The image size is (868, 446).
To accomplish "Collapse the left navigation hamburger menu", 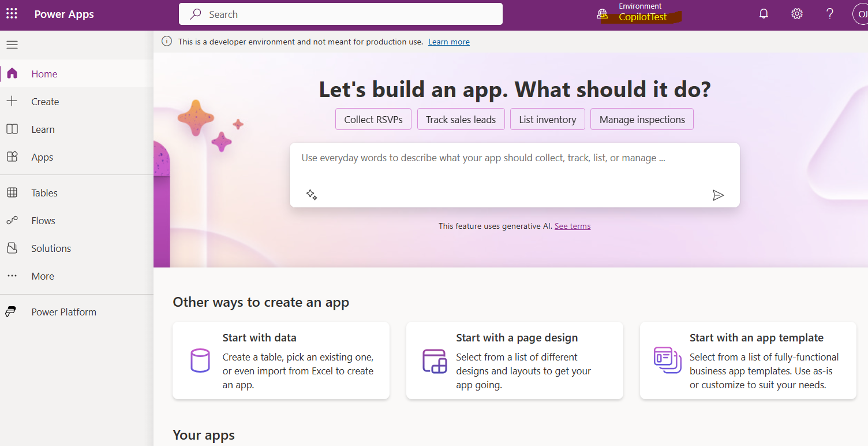I will pyautogui.click(x=12, y=44).
